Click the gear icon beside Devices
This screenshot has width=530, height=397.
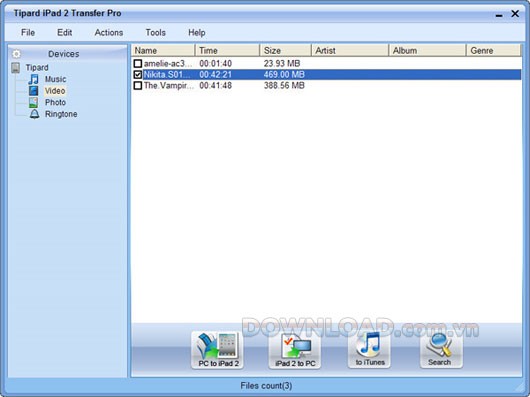pos(16,54)
